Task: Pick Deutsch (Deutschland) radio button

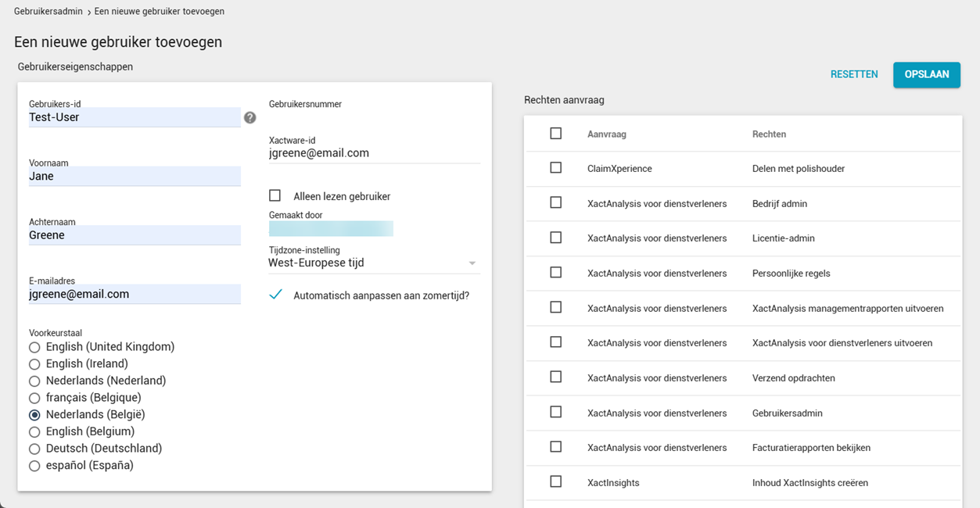Action: point(34,449)
